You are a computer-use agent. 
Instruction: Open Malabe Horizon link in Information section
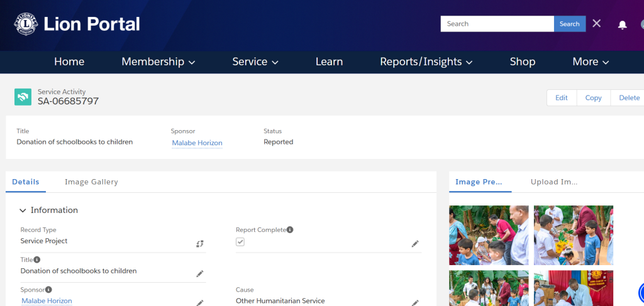click(47, 301)
